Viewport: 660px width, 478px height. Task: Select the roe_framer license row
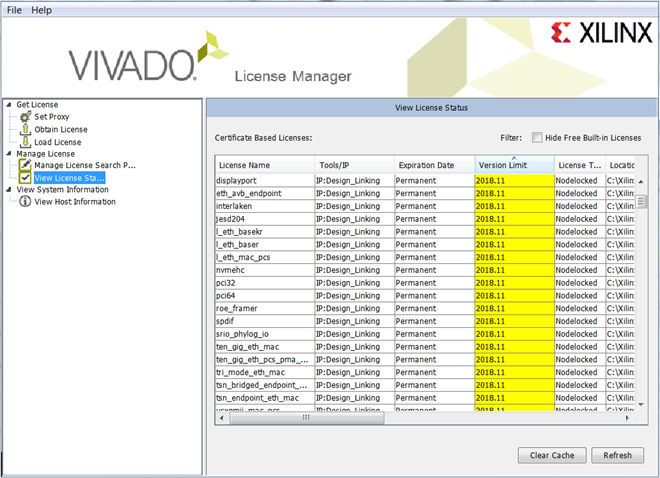(x=425, y=308)
